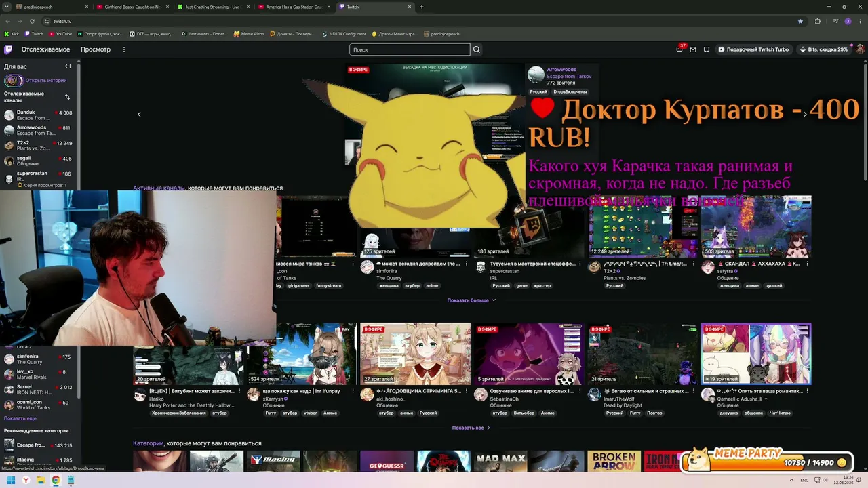
Task: Open a new browser tab
Action: pos(422,7)
